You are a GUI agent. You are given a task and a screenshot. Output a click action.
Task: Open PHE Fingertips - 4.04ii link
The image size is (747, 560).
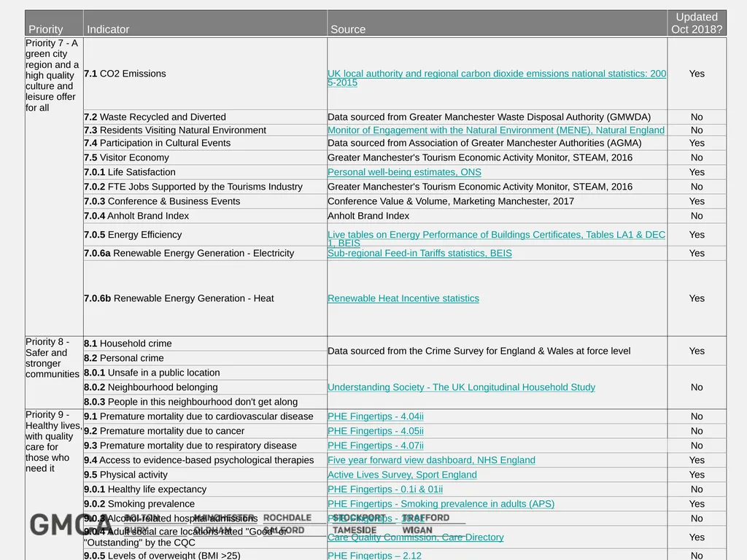[x=376, y=416]
